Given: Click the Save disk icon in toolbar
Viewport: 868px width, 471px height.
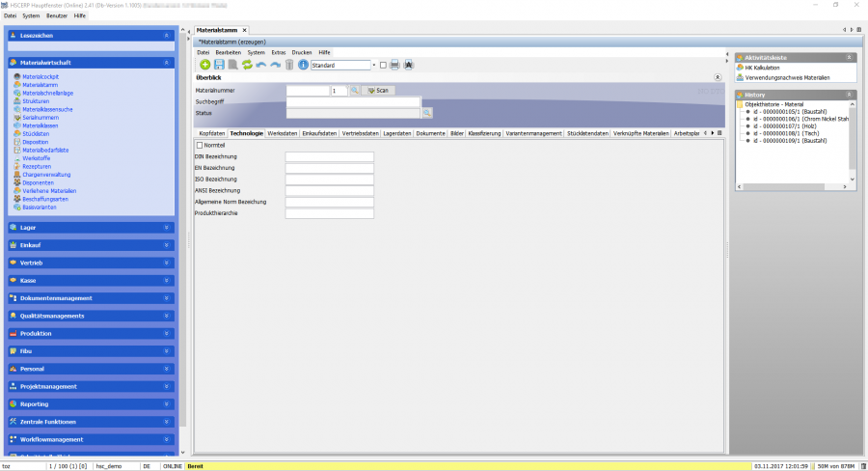Looking at the screenshot, I should pos(219,65).
